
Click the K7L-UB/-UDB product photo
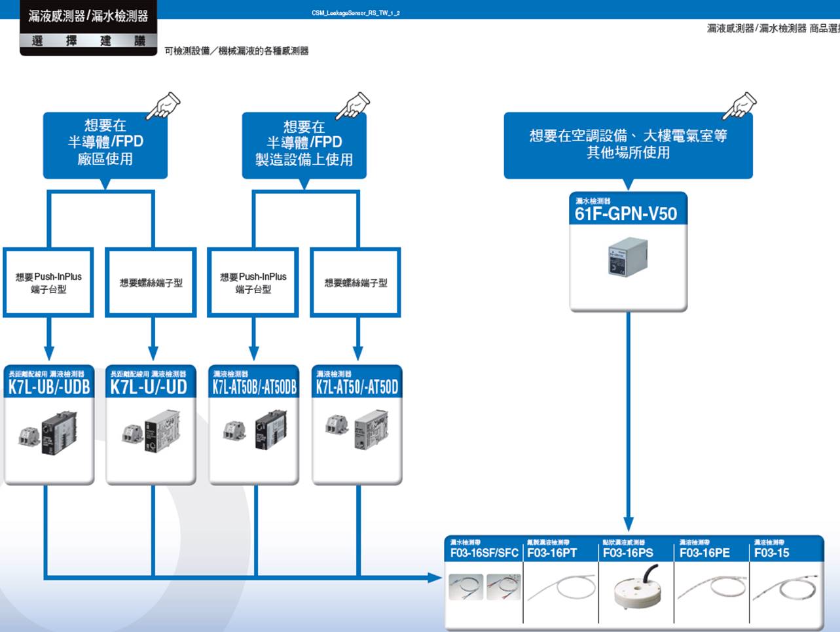[47, 432]
